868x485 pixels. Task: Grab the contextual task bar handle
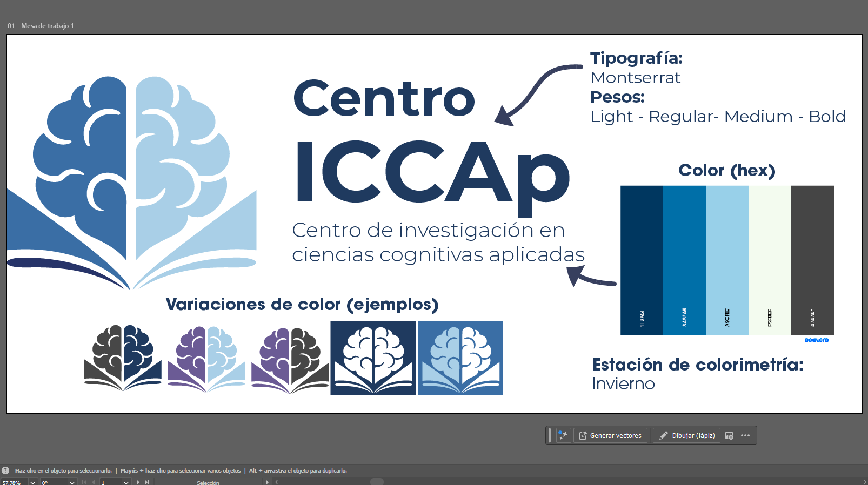point(550,435)
